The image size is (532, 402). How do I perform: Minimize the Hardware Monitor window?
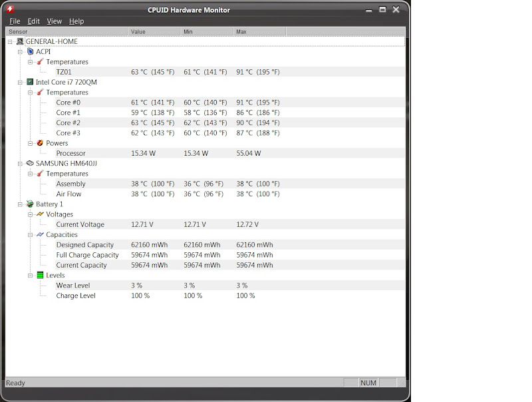(369, 10)
